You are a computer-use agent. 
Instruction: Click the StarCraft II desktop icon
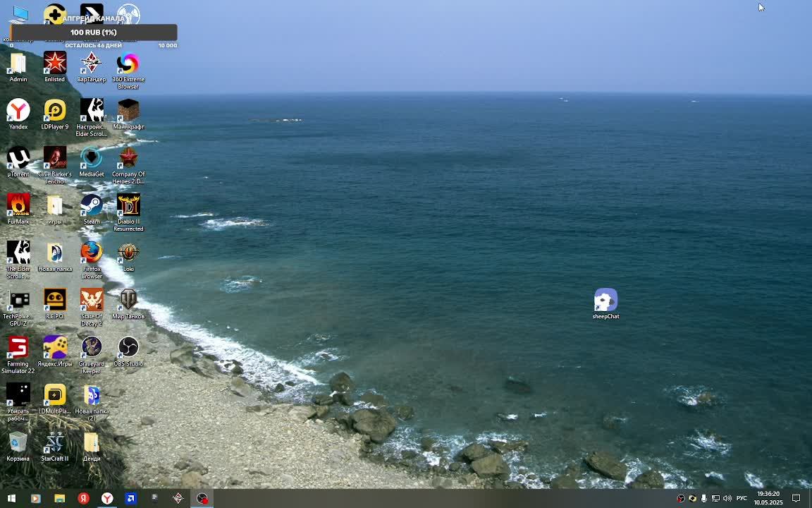point(54,443)
